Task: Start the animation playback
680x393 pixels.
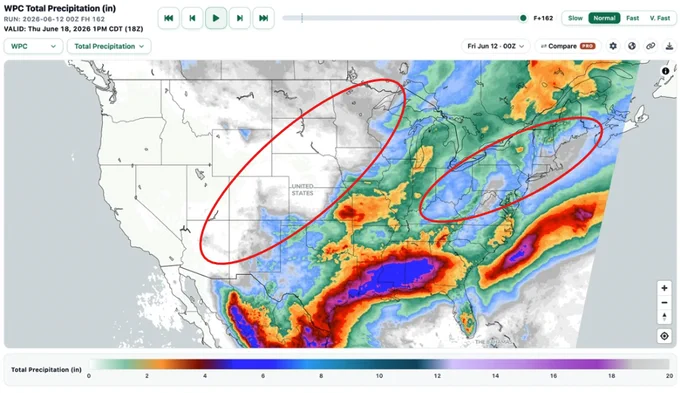Action: pos(216,18)
